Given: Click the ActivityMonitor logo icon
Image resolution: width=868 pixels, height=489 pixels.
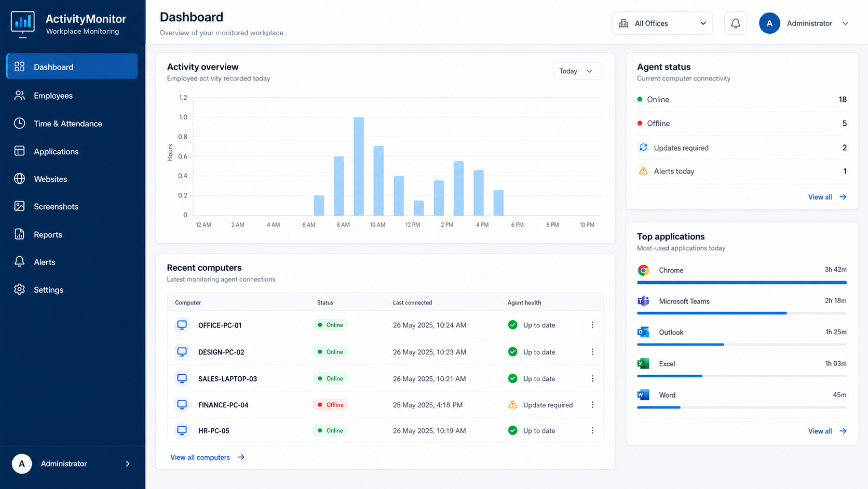Looking at the screenshot, I should tap(22, 24).
